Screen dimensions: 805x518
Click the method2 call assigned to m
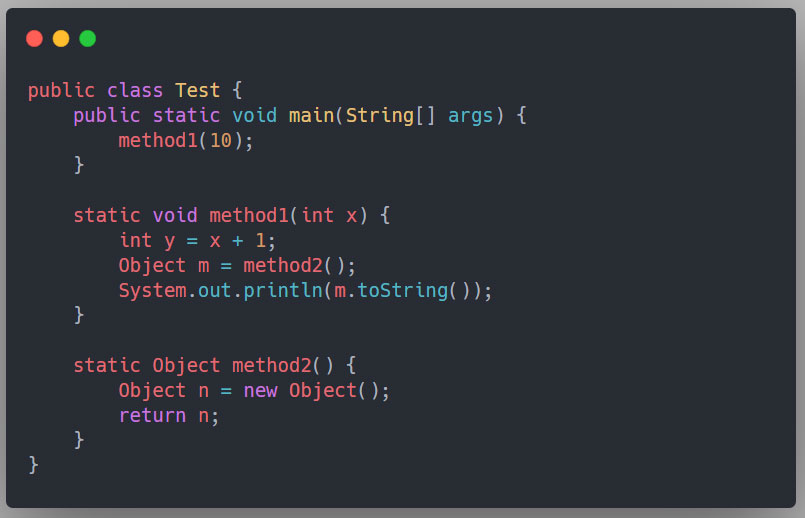click(283, 265)
